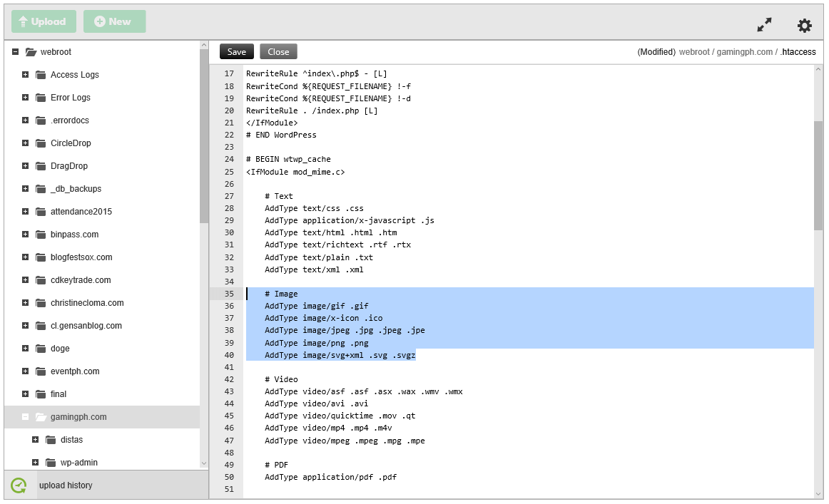The height and width of the screenshot is (504, 829).
Task: Click the file tree scroll down arrow
Action: 204,463
